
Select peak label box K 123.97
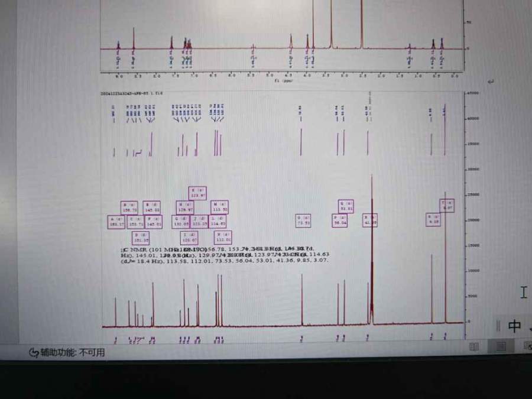pyautogui.click(x=197, y=193)
